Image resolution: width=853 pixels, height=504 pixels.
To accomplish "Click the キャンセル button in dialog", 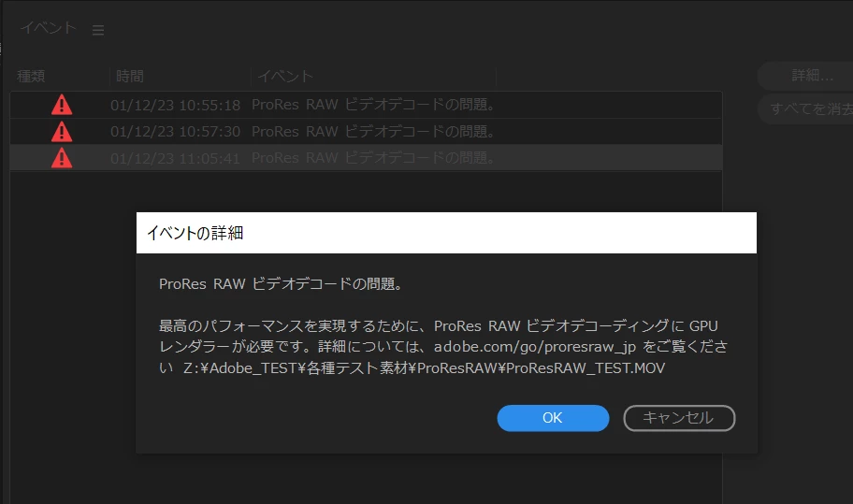I will click(x=679, y=418).
